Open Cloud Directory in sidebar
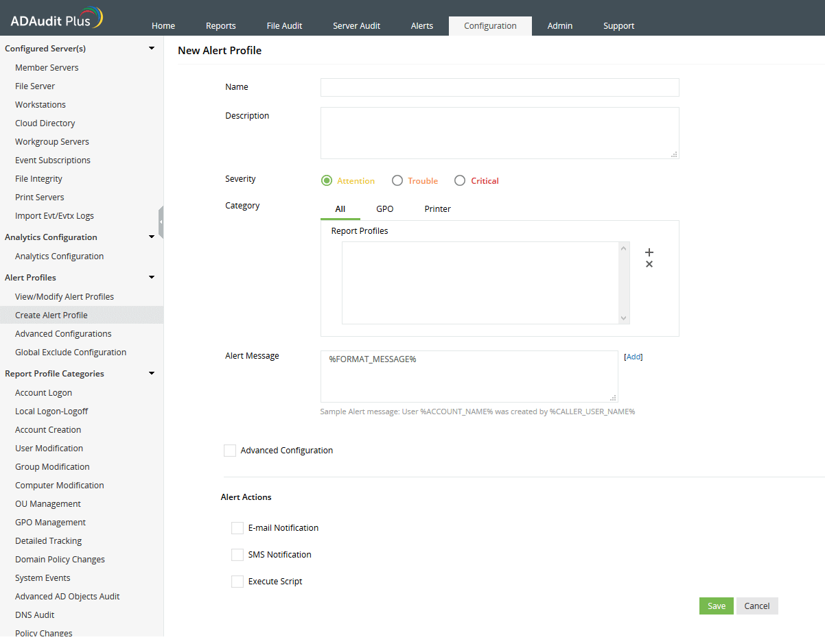 click(x=45, y=123)
